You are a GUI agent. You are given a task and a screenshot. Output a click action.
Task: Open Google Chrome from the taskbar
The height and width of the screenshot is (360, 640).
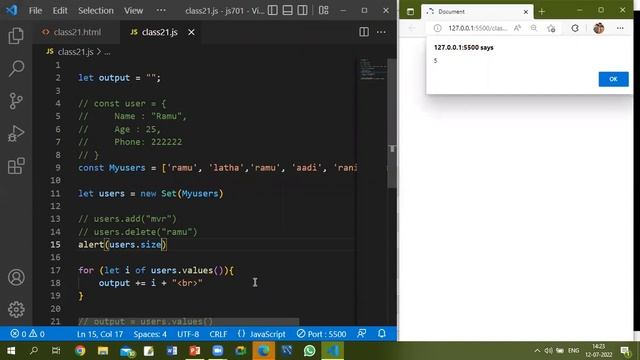[x=80, y=351]
